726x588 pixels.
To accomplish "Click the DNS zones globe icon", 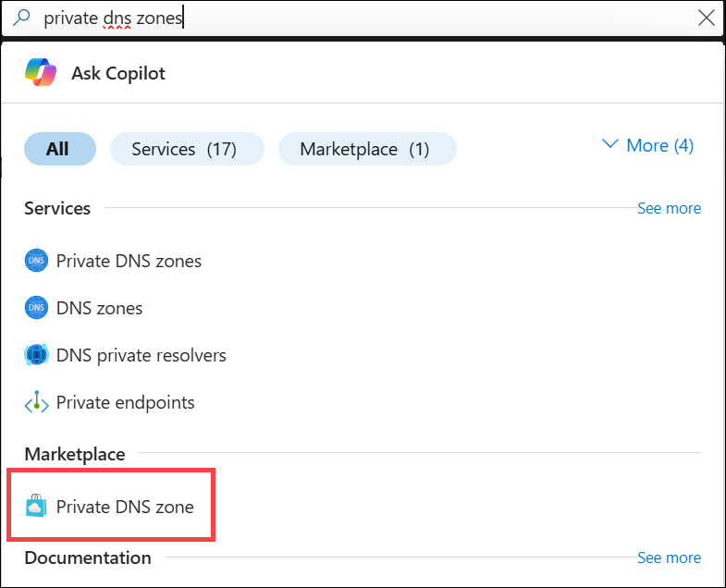I will (35, 308).
